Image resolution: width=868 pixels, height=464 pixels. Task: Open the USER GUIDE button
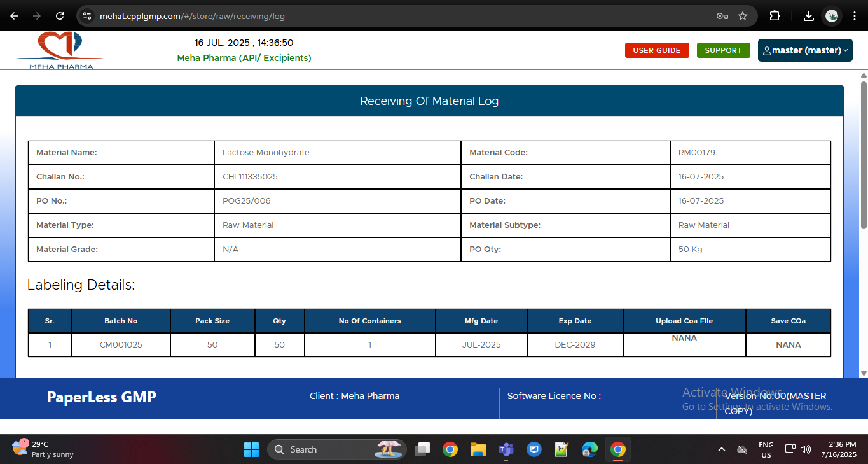pos(656,50)
